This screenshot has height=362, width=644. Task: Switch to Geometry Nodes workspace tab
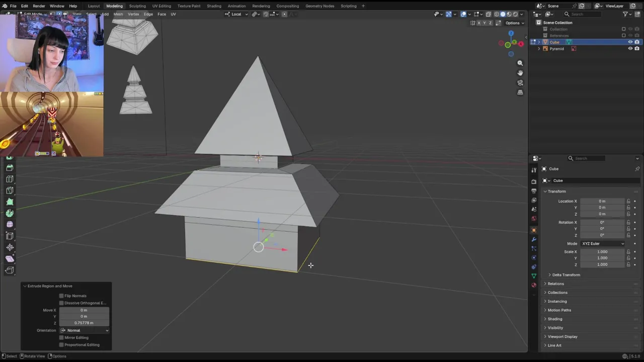click(x=319, y=6)
